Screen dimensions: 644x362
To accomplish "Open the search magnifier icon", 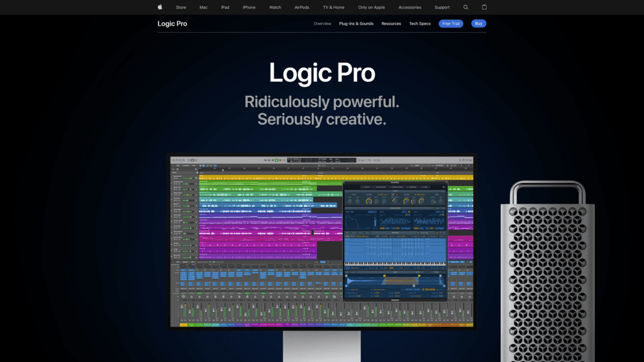I will click(x=466, y=8).
